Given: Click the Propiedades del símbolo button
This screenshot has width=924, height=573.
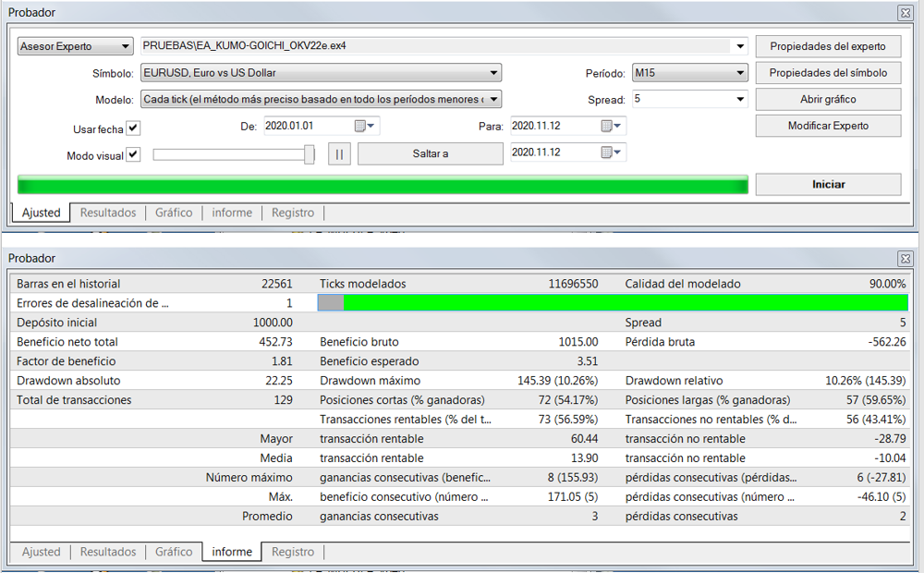Looking at the screenshot, I should (x=828, y=72).
